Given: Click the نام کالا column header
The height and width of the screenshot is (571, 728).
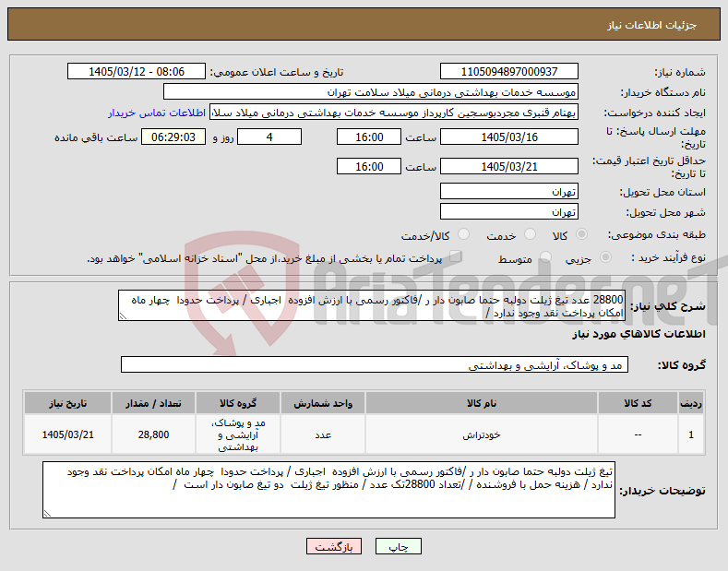Looking at the screenshot, I should pyautogui.click(x=482, y=403).
